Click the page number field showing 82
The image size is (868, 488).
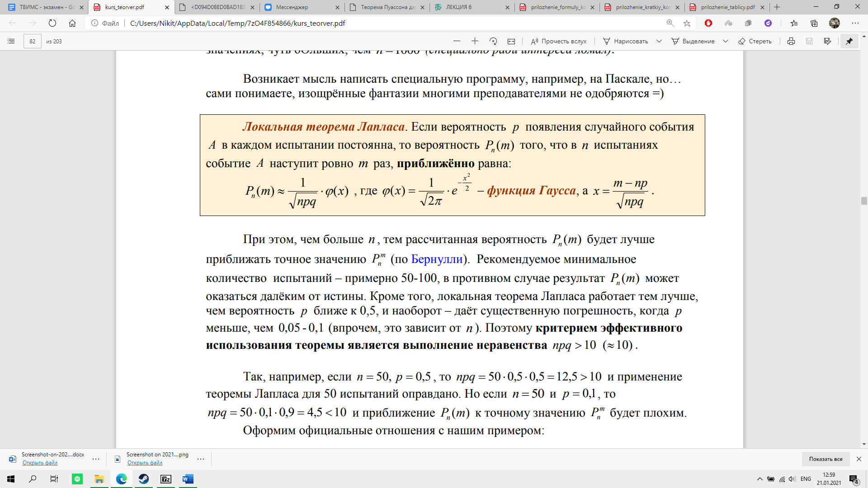point(33,41)
